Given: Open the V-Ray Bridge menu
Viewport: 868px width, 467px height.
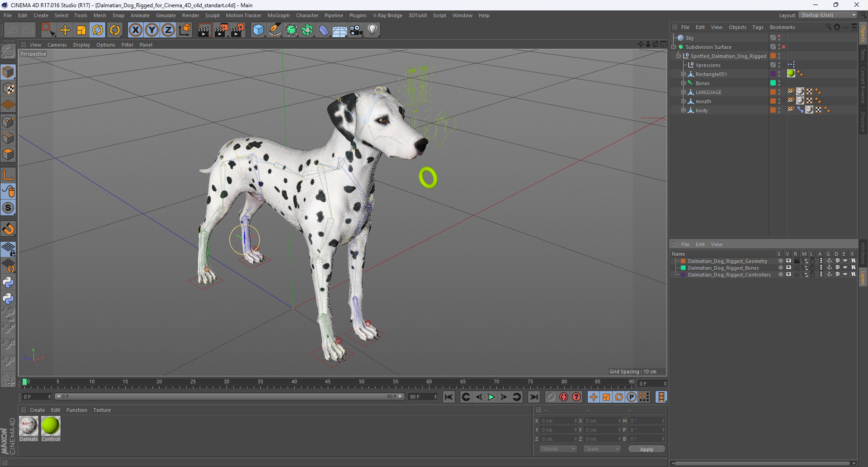Looking at the screenshot, I should 387,15.
